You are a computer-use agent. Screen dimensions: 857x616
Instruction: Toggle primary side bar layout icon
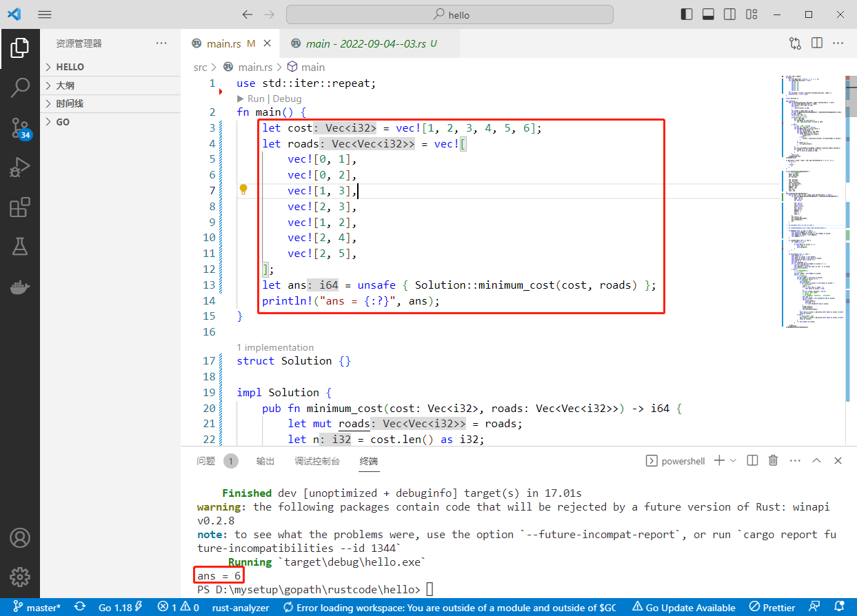686,14
